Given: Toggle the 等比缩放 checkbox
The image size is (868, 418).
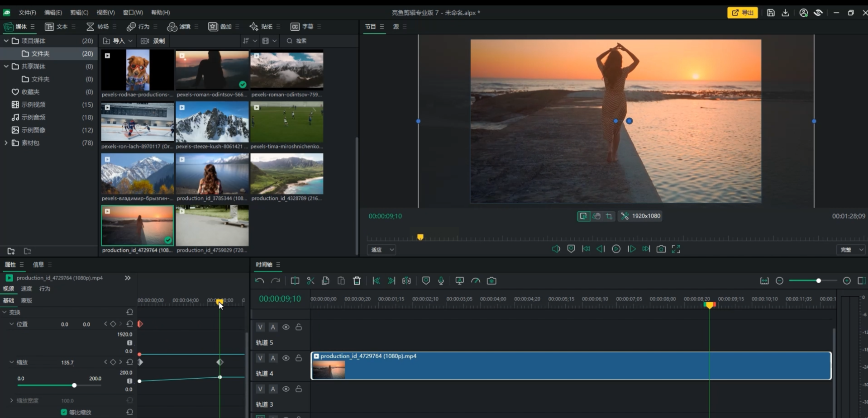Looking at the screenshot, I should 64,412.
